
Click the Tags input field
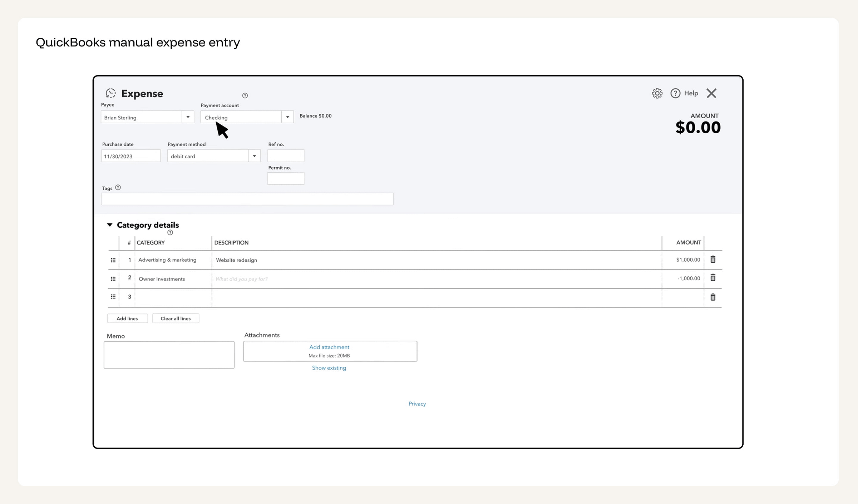(x=247, y=199)
